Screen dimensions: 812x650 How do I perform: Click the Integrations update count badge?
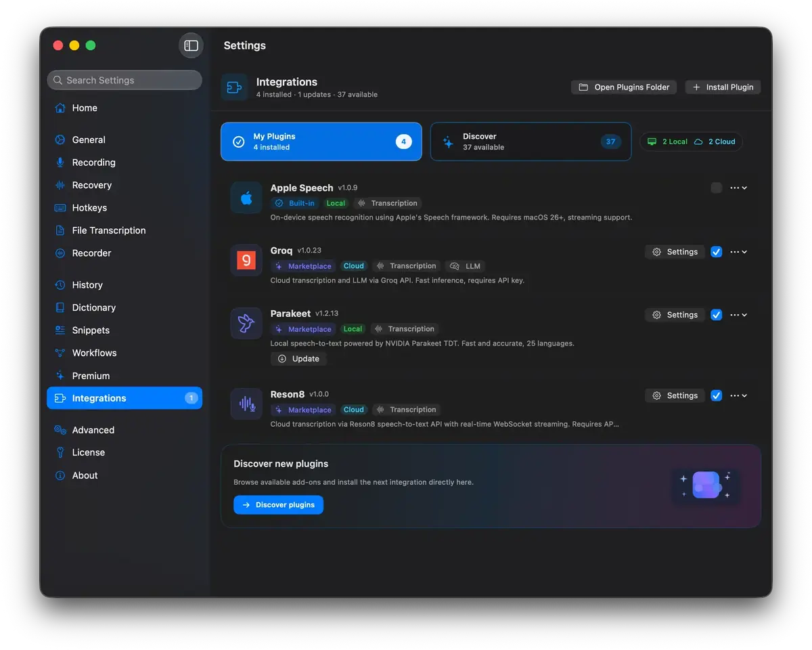(191, 398)
